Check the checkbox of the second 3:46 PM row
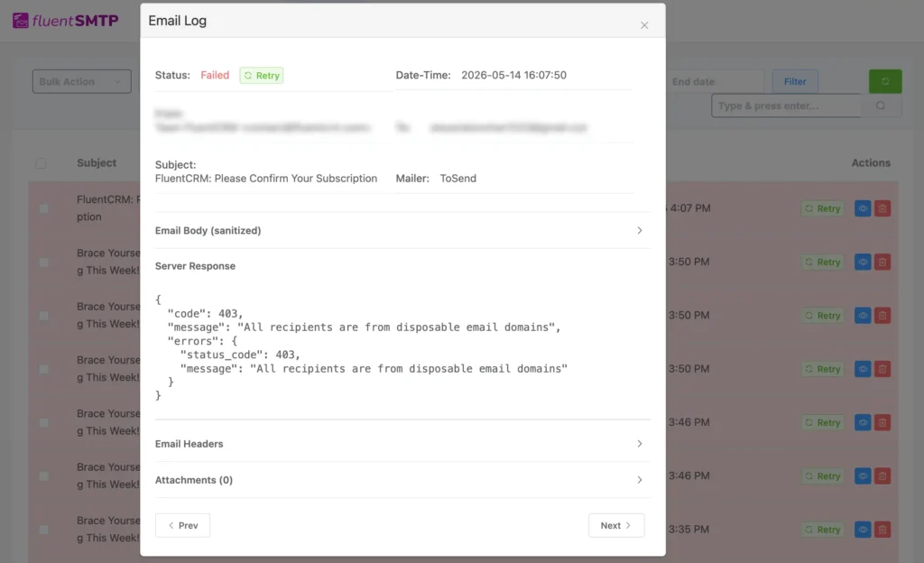This screenshot has height=563, width=924. coord(43,475)
